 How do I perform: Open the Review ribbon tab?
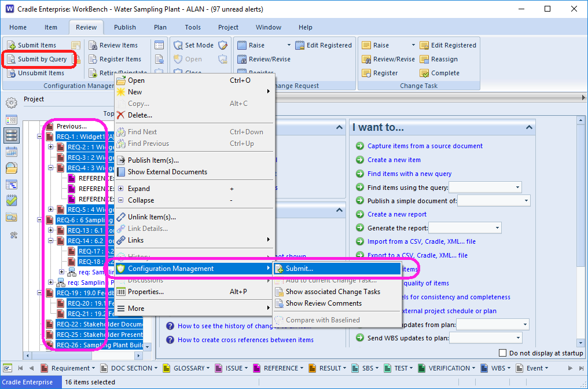pyautogui.click(x=86, y=27)
